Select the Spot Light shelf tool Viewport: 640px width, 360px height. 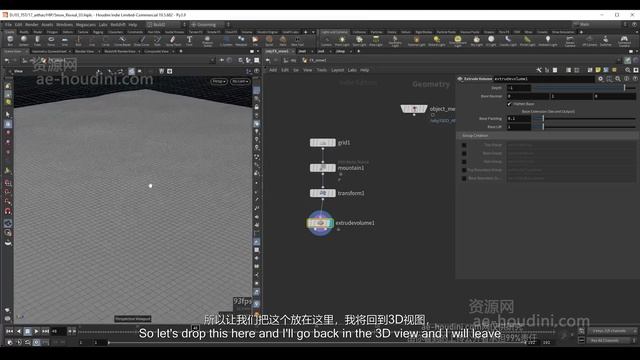pyautogui.click(x=359, y=40)
